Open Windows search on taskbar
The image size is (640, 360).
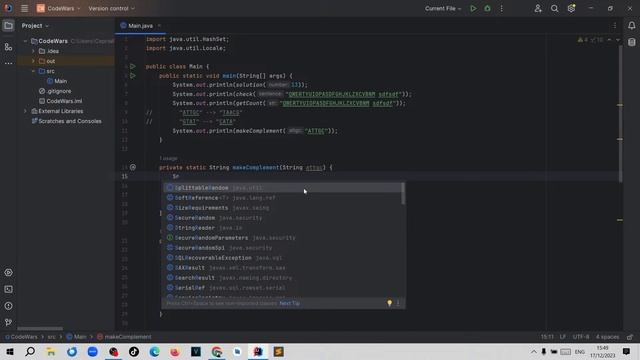[30, 351]
